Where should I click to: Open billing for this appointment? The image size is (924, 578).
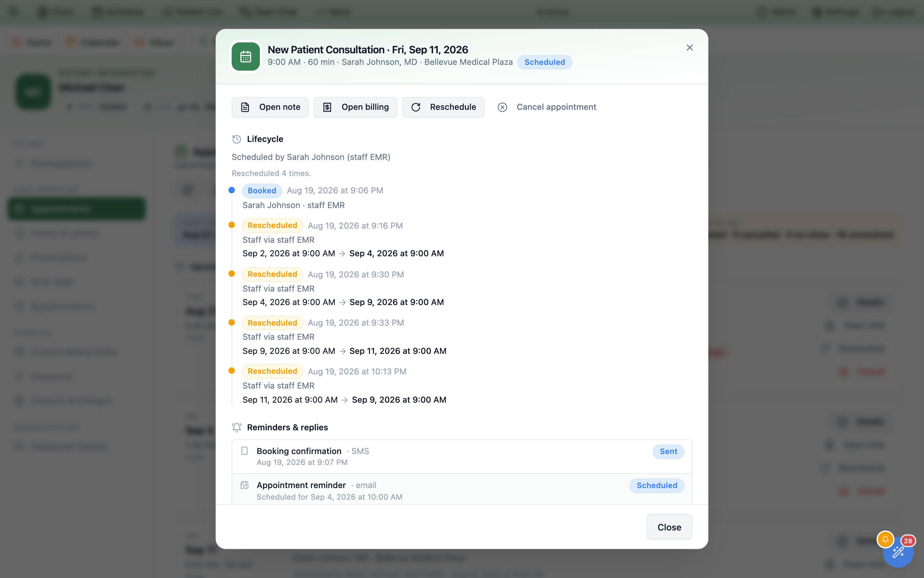click(x=355, y=107)
